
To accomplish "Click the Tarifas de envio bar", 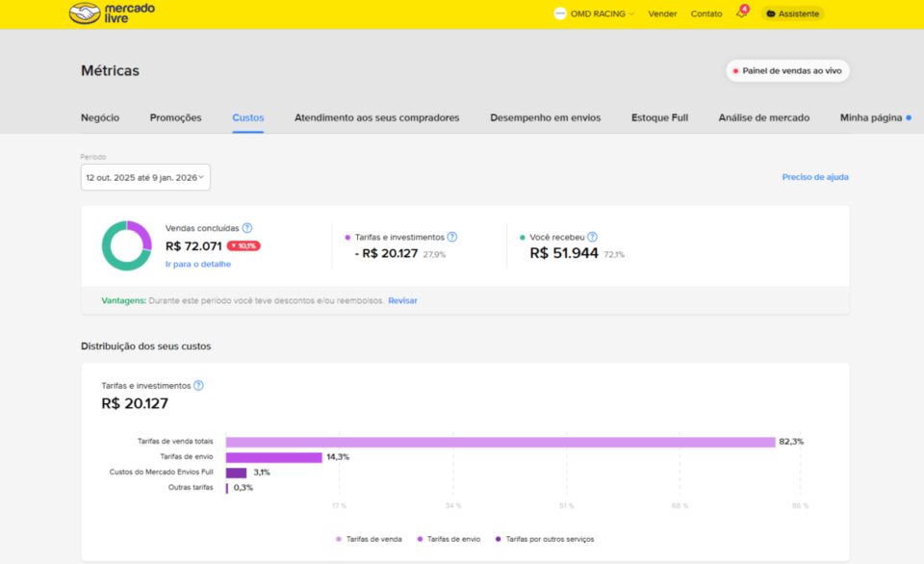I will pos(274,457).
